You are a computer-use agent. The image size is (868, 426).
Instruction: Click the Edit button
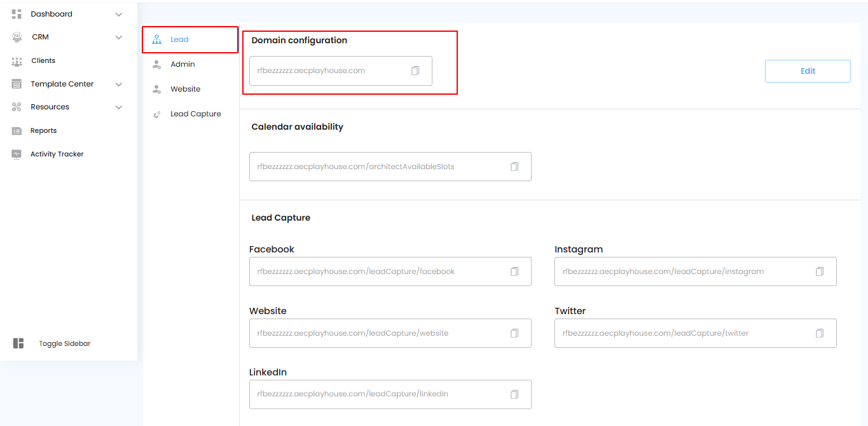coord(808,71)
